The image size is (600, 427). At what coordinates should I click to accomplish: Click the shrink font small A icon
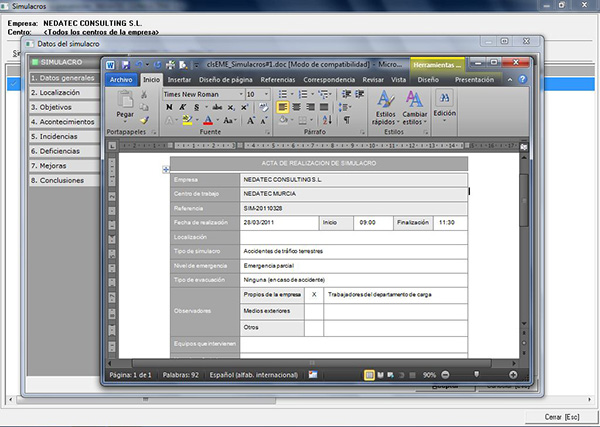click(x=264, y=121)
